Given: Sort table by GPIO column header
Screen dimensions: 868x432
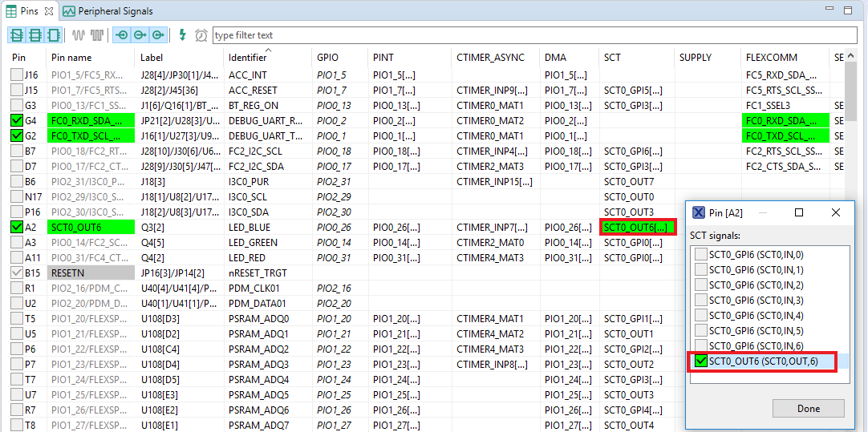Looking at the screenshot, I should point(328,58).
